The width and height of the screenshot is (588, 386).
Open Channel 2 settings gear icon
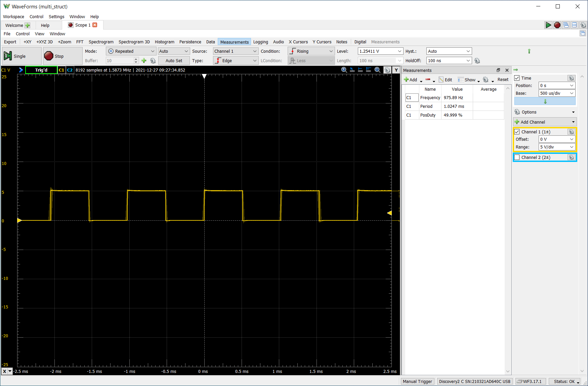[571, 157]
